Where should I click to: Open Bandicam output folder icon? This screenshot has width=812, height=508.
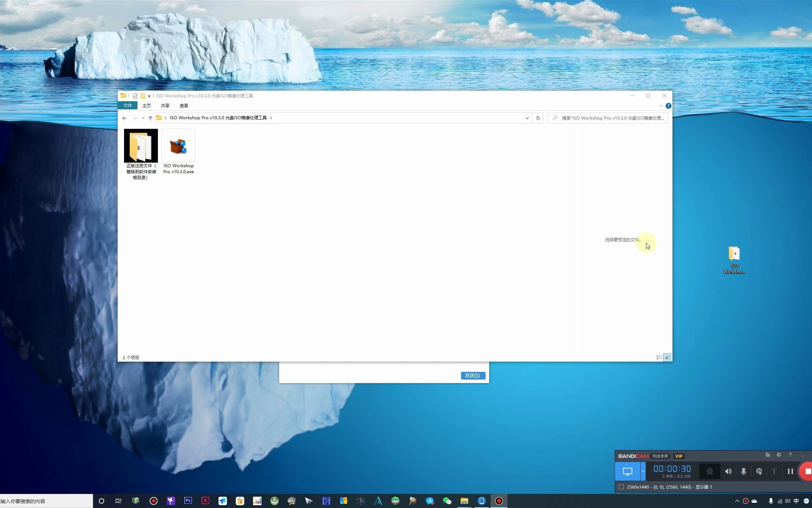point(768,455)
